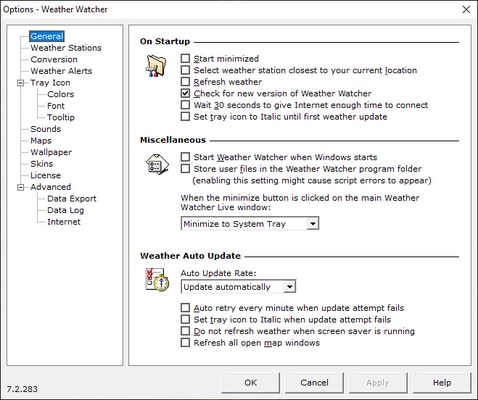Click the Cancel button
The height and width of the screenshot is (400, 478).
(314, 383)
